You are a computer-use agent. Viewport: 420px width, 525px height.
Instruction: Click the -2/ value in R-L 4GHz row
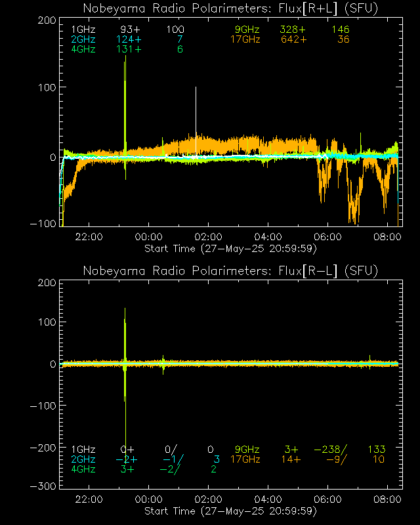pyautogui.click(x=170, y=469)
